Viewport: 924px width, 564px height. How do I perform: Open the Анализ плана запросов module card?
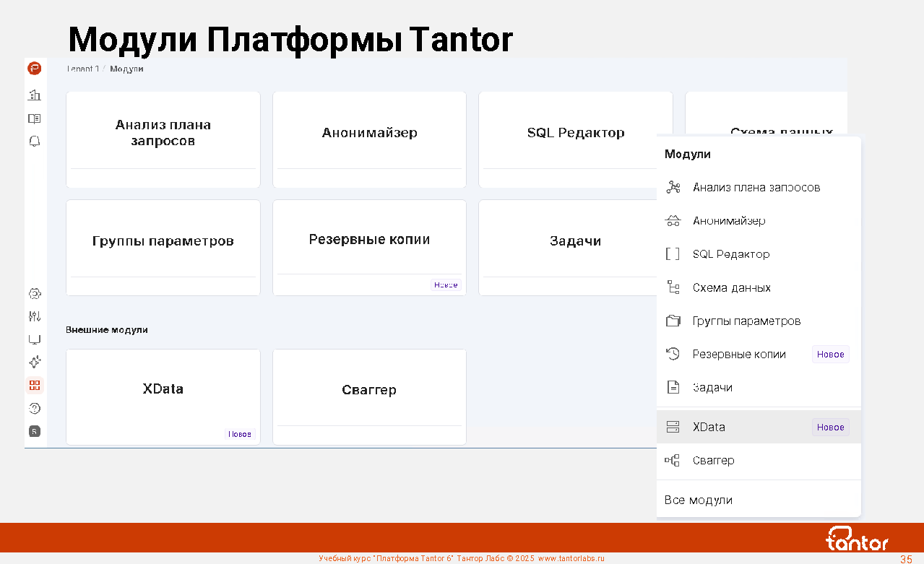click(x=163, y=133)
